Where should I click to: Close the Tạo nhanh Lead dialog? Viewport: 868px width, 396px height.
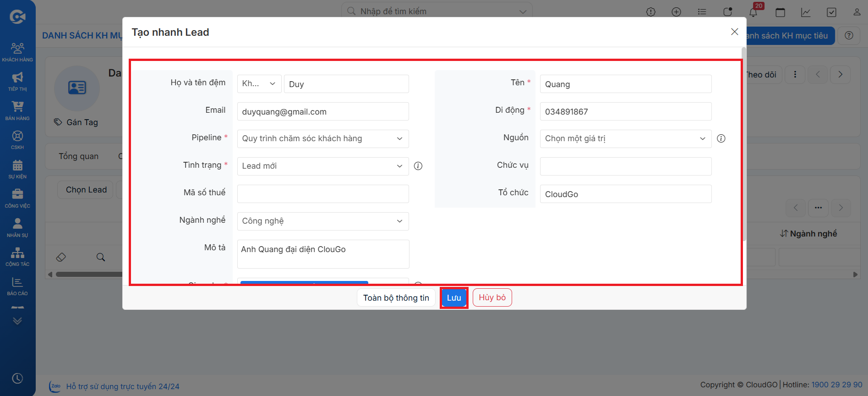[735, 32]
